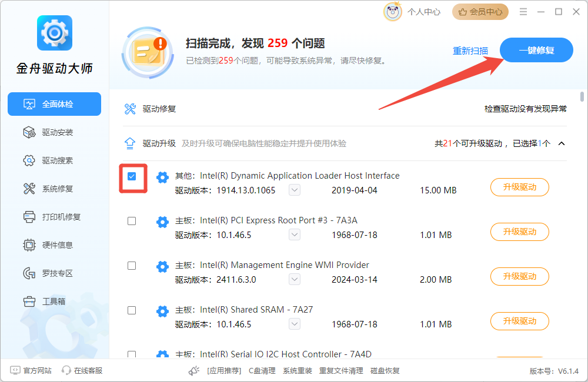The width and height of the screenshot is (588, 382).
Task: Open the hamburger menu icon
Action: click(x=523, y=12)
